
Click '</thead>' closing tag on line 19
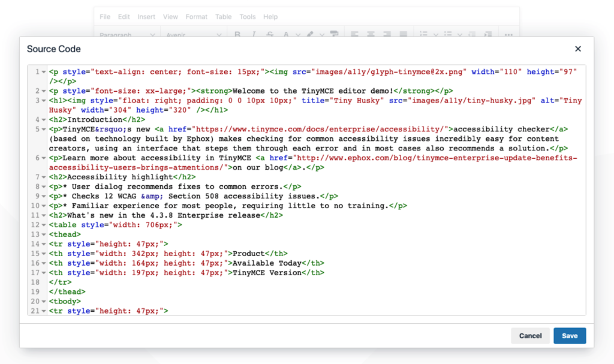click(x=67, y=292)
